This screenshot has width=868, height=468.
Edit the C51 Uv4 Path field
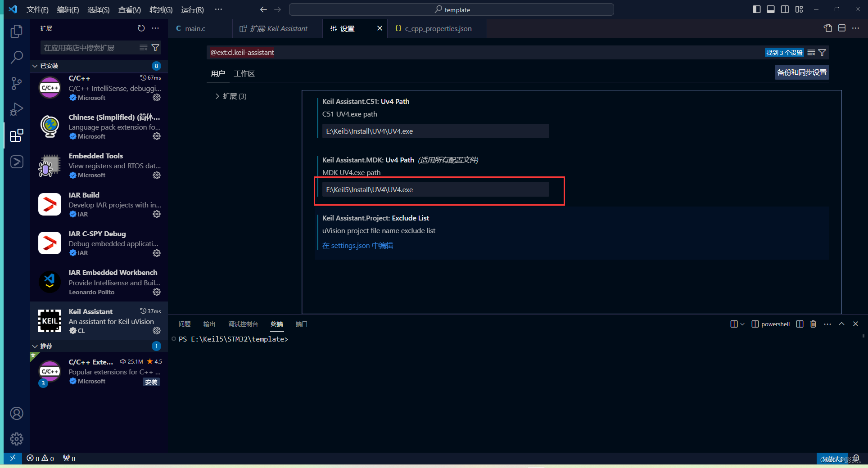click(x=436, y=131)
